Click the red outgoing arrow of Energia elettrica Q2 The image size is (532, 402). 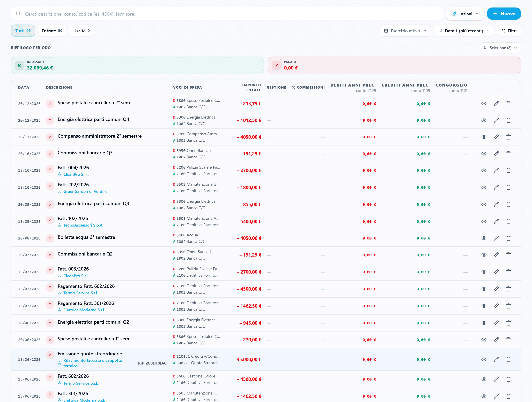point(50,323)
